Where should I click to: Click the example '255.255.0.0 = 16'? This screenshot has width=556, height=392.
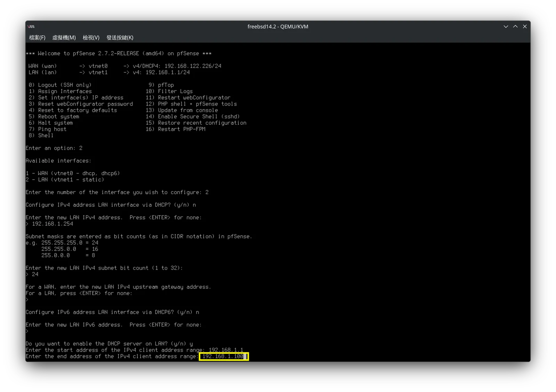[70, 249]
